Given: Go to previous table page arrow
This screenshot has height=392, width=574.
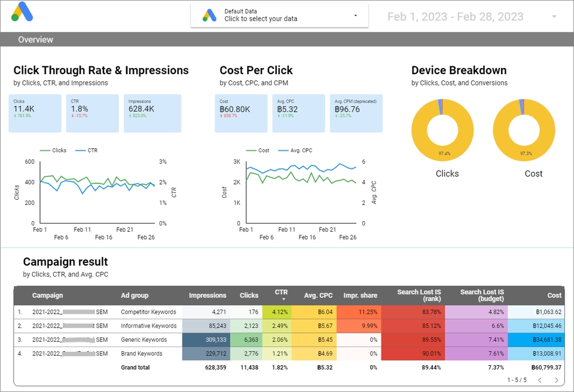Looking at the screenshot, I should point(539,380).
